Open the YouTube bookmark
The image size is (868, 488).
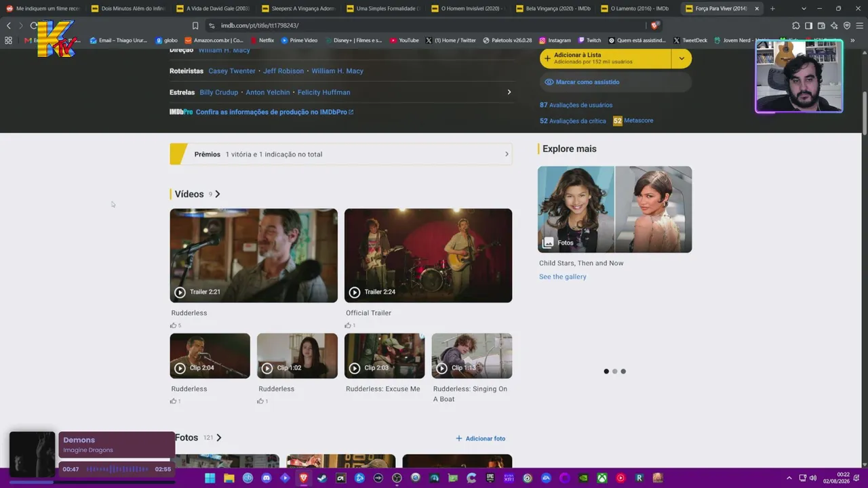tap(405, 41)
